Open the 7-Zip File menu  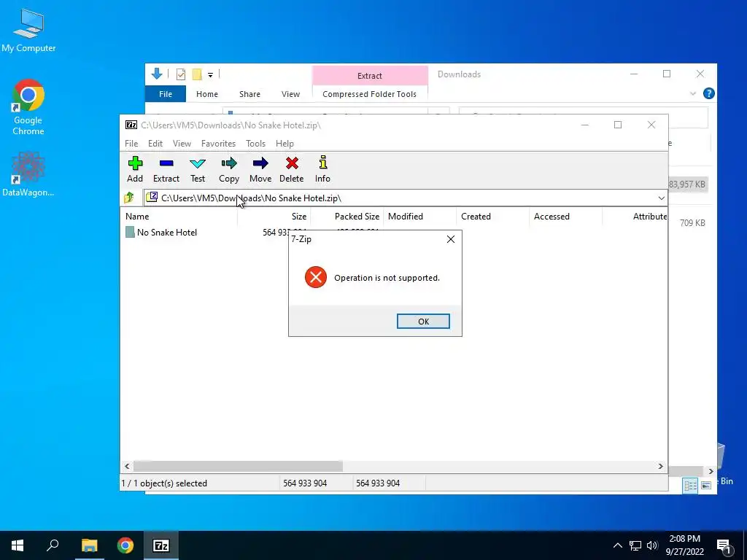point(131,144)
